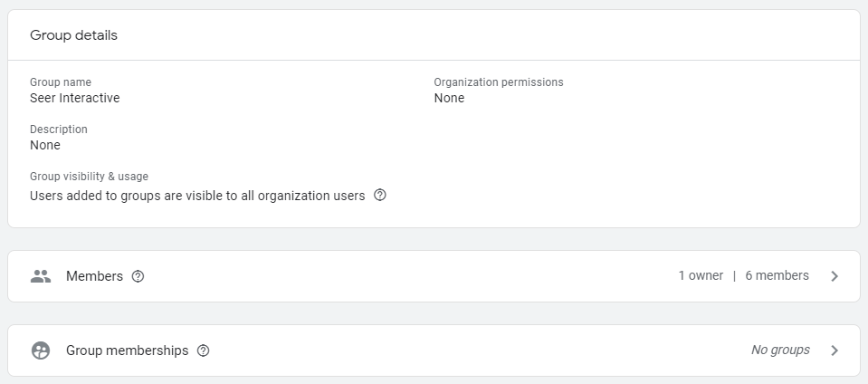Image resolution: width=868 pixels, height=384 pixels.
Task: Click the Members people icon
Action: pos(41,276)
